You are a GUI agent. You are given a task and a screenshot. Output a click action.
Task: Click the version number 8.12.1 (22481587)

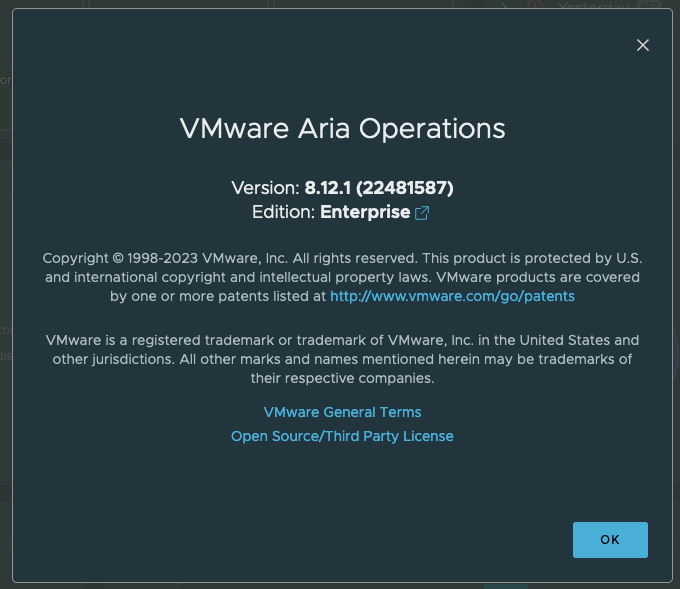tap(379, 188)
